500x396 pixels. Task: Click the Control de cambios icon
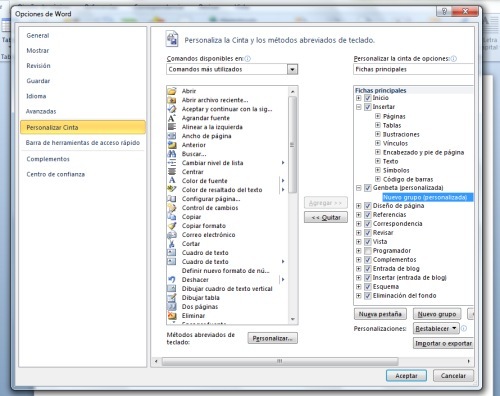point(172,208)
